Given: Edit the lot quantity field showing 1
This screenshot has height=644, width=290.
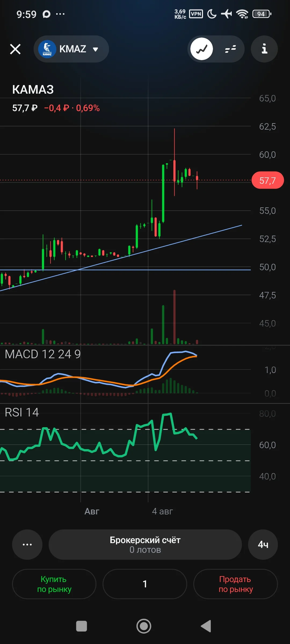Looking at the screenshot, I should [145, 584].
